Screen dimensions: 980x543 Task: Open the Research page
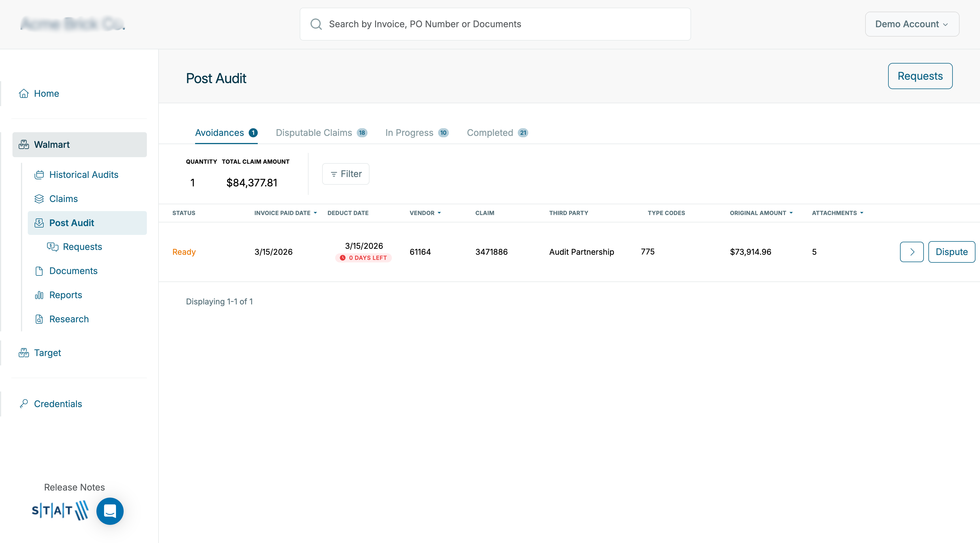(x=69, y=319)
